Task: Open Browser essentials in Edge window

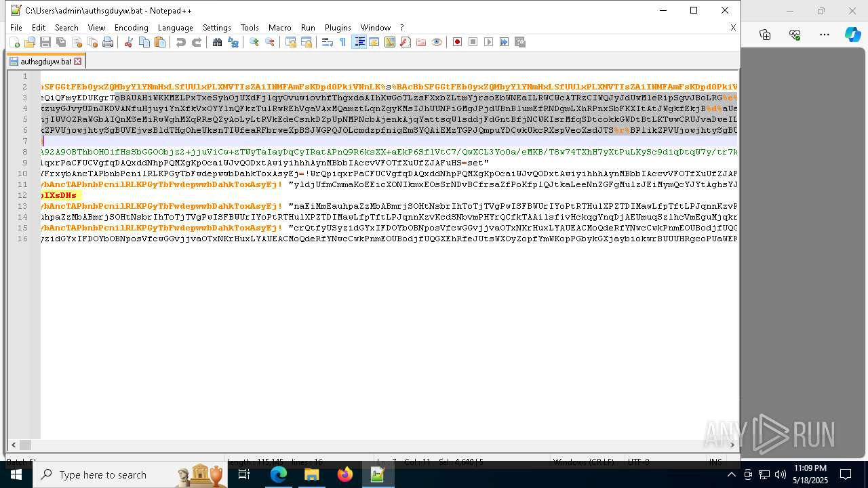Action: click(795, 35)
